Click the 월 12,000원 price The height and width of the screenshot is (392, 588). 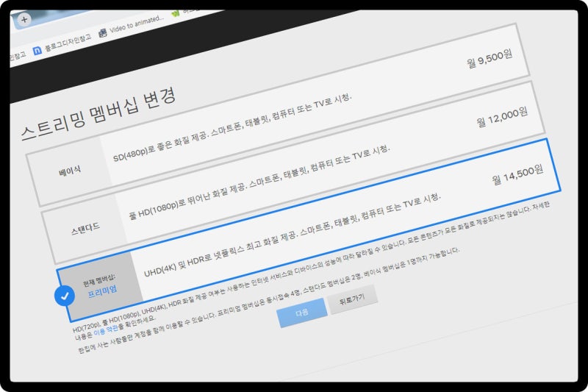tap(503, 117)
